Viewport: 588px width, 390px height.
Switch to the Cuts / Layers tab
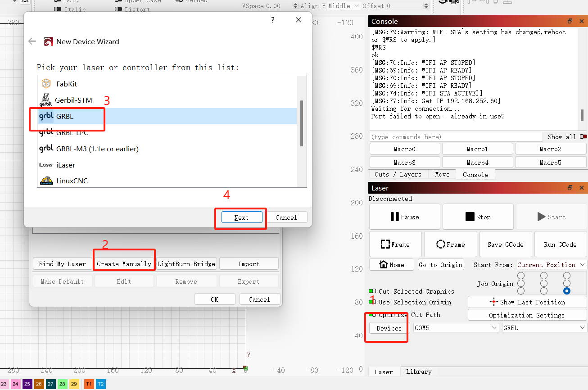click(398, 174)
